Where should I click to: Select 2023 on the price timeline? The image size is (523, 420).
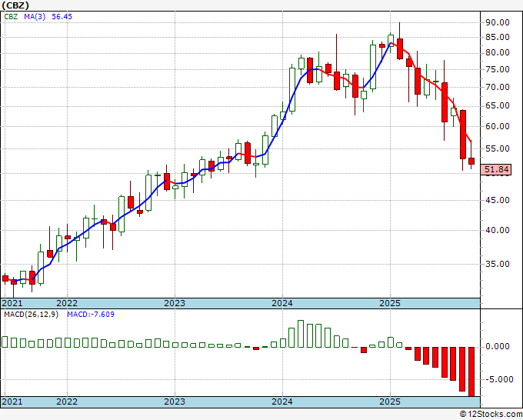pos(175,303)
